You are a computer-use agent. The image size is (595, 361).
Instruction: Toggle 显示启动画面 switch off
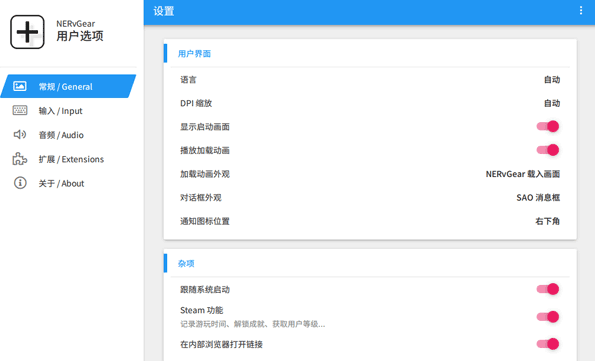[x=548, y=126]
